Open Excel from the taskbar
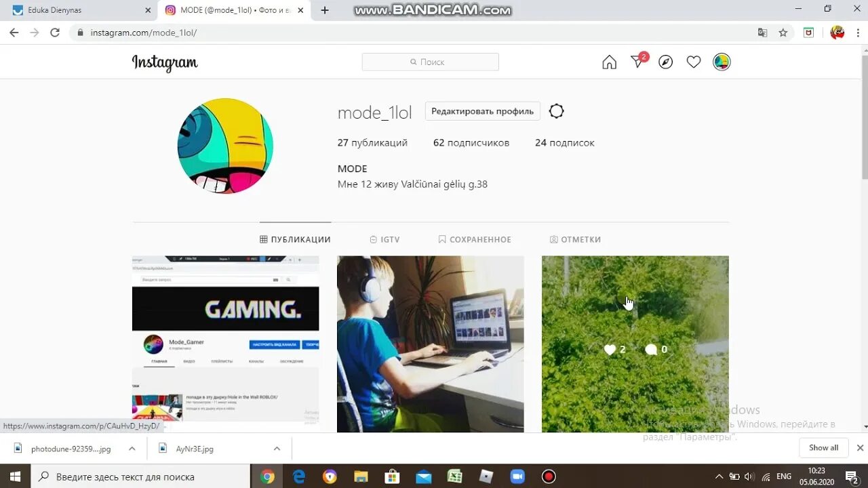 click(455, 476)
